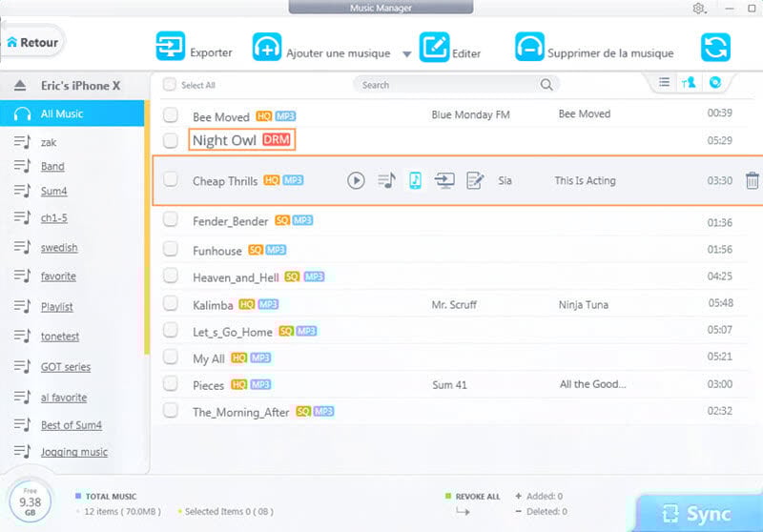The width and height of the screenshot is (763, 532).
Task: Click the edit info icon for Cheap Thrills
Action: pos(474,180)
